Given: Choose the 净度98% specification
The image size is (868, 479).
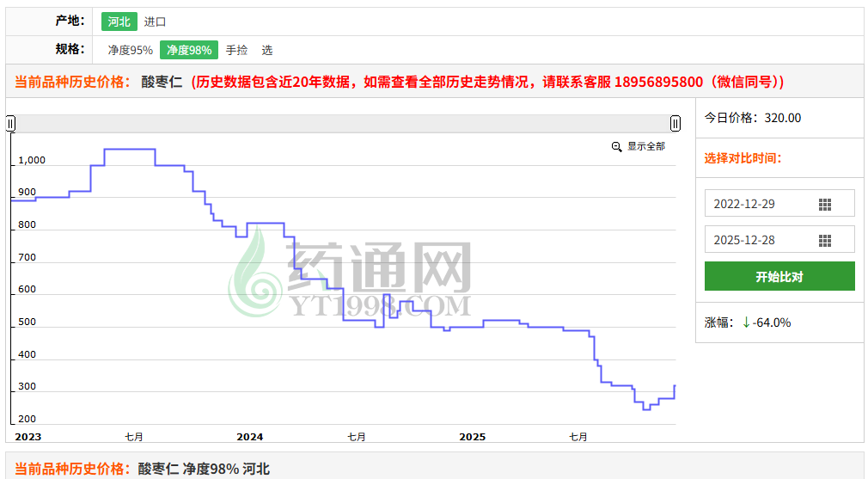Looking at the screenshot, I should [189, 50].
